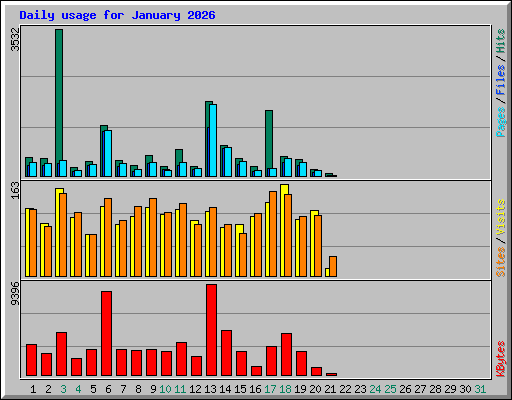
Task: Click the green day 3 axis label
Action: coord(63,389)
